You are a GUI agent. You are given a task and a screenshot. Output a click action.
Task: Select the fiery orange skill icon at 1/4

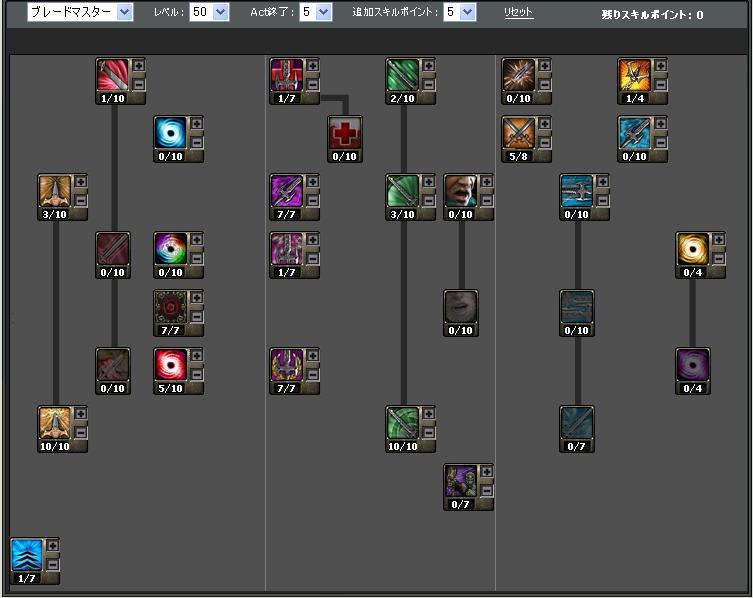point(635,75)
